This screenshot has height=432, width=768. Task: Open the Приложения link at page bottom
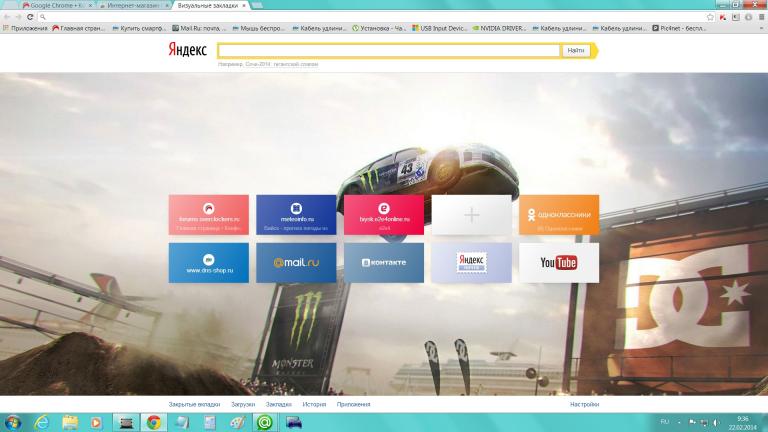pyautogui.click(x=353, y=405)
